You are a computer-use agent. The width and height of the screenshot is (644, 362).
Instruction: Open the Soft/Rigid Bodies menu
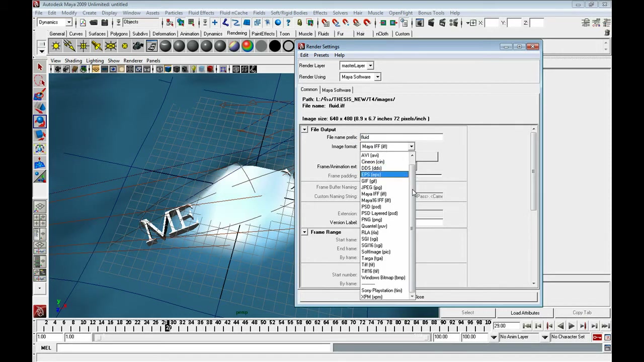[x=289, y=13]
